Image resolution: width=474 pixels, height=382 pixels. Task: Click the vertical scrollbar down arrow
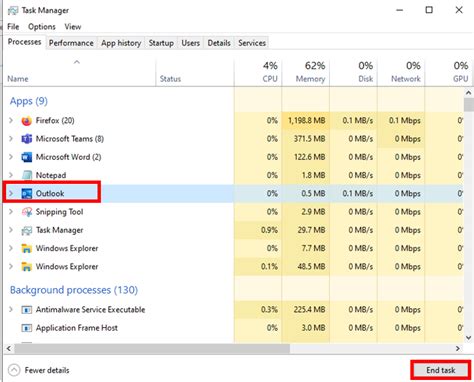point(469,338)
